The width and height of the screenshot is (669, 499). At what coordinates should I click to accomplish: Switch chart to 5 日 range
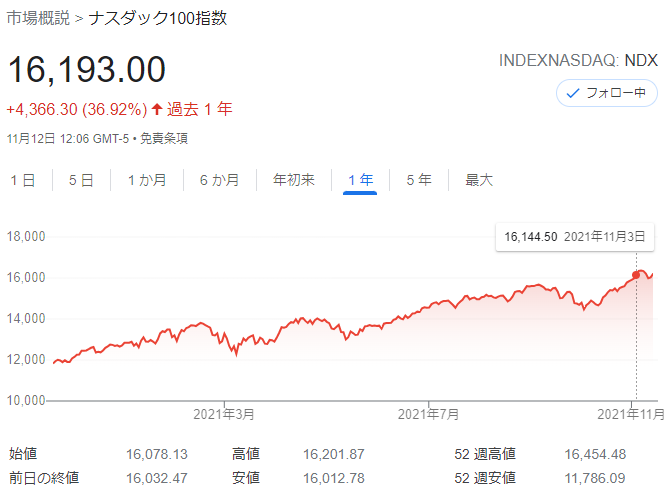tap(81, 180)
